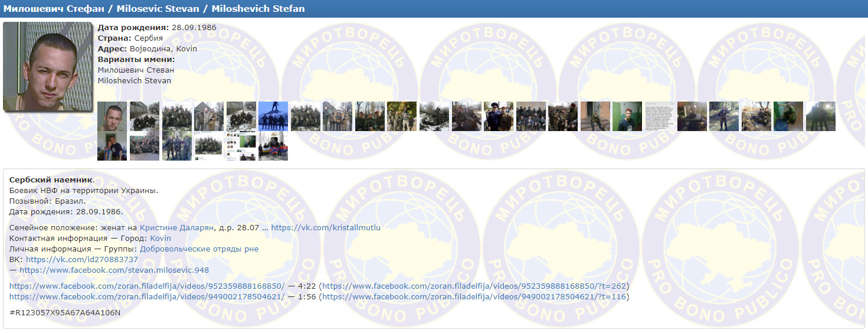This screenshot has height=333, width=868.
Task: Open the thumbnail of backlit figures against the sun
Action: (x=821, y=116)
